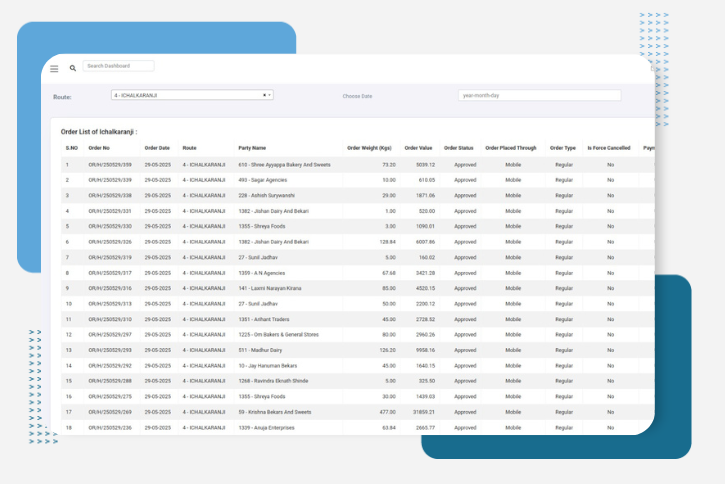Sort by the Order No column header
The width and height of the screenshot is (725, 484).
pos(99,148)
